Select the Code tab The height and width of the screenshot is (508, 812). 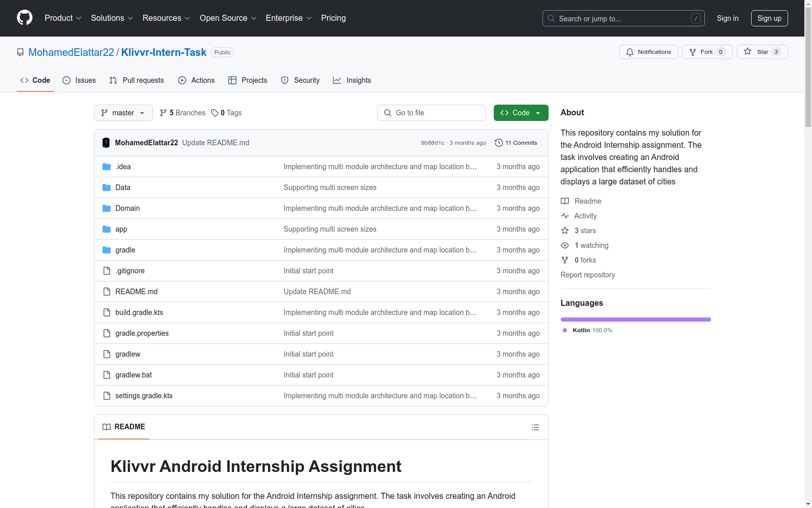coord(36,80)
